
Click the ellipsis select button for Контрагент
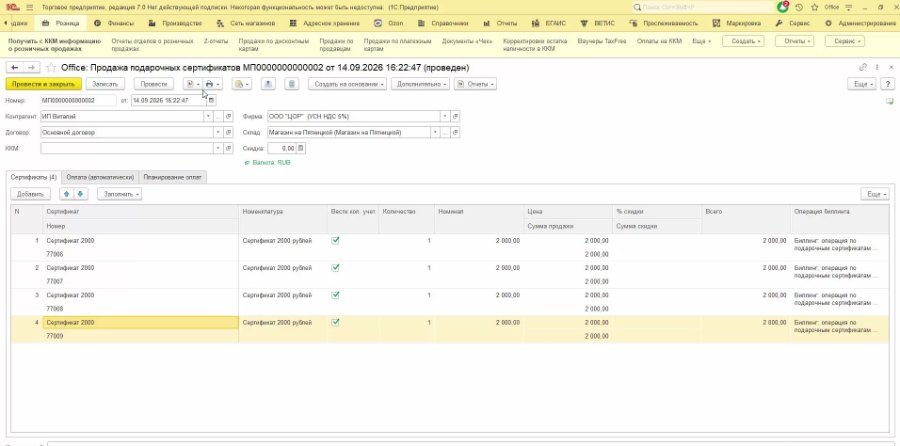coord(218,117)
